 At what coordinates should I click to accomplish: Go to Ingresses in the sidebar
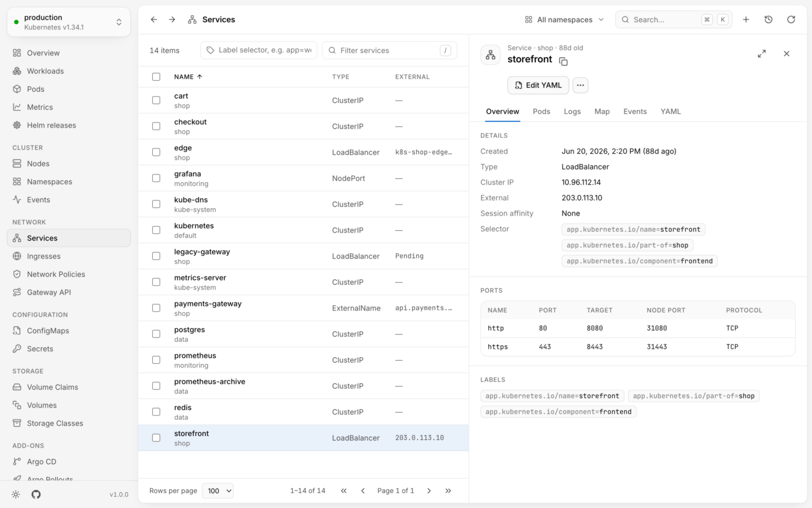69,256
